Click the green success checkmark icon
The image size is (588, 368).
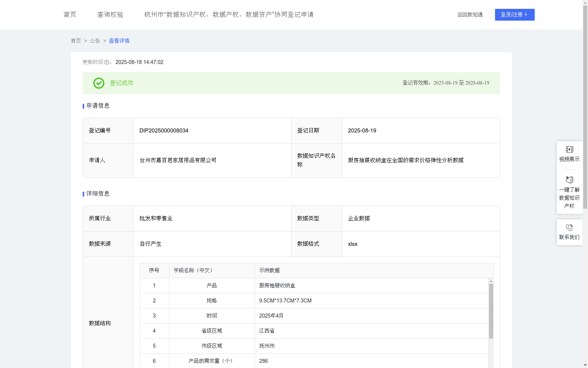click(99, 83)
